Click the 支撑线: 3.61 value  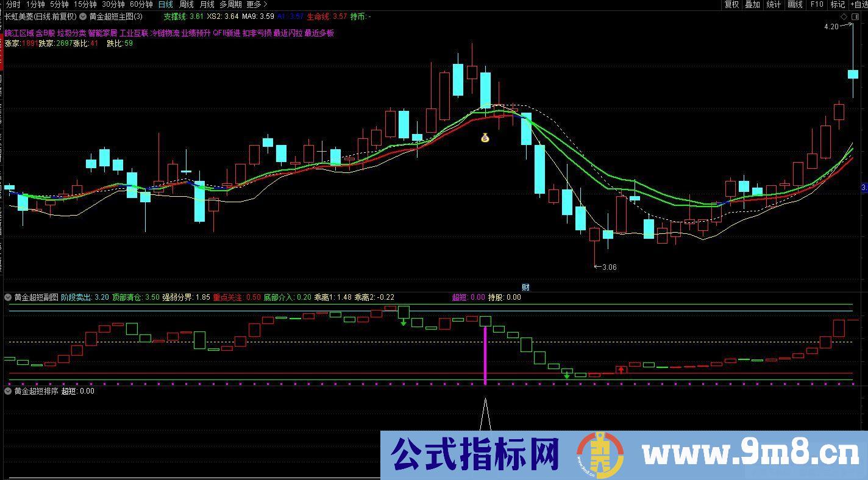coord(183,16)
